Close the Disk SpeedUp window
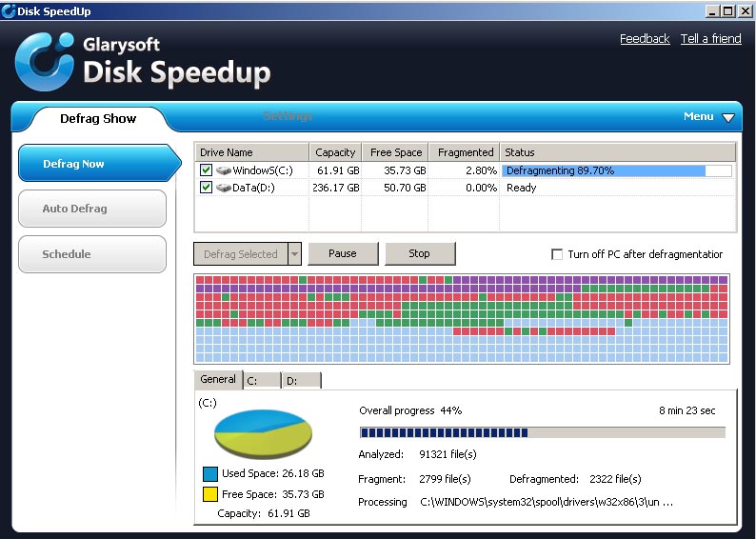The height and width of the screenshot is (539, 756). click(745, 11)
